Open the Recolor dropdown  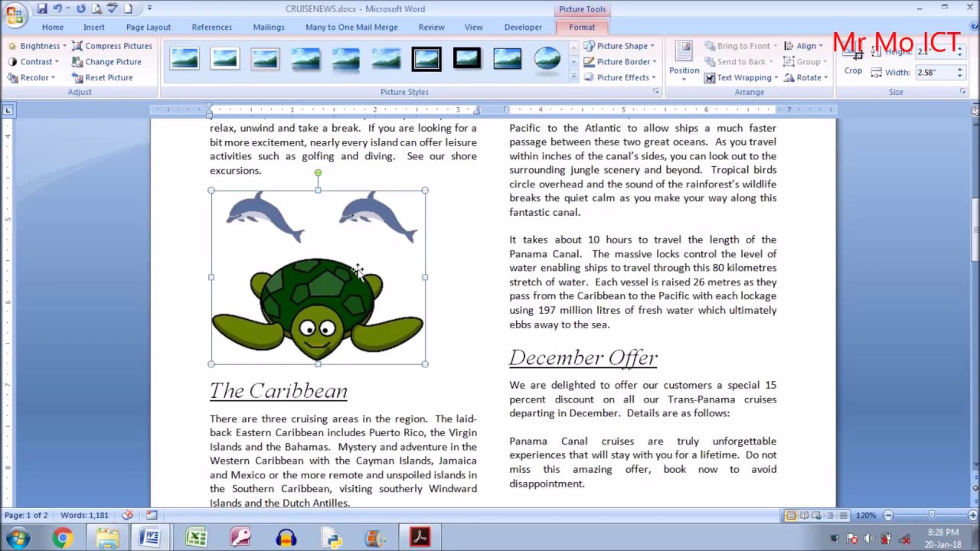(31, 77)
